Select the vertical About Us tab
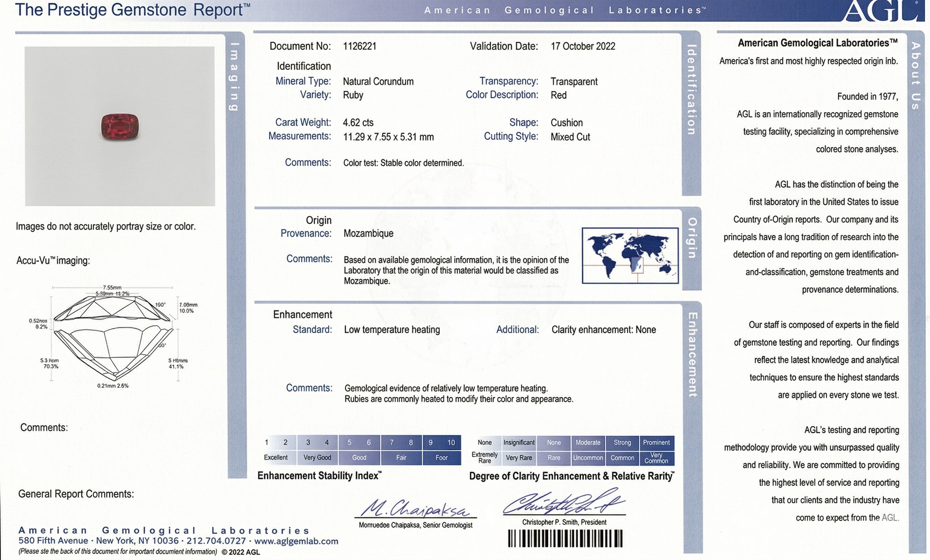The height and width of the screenshot is (560, 930). click(x=915, y=76)
